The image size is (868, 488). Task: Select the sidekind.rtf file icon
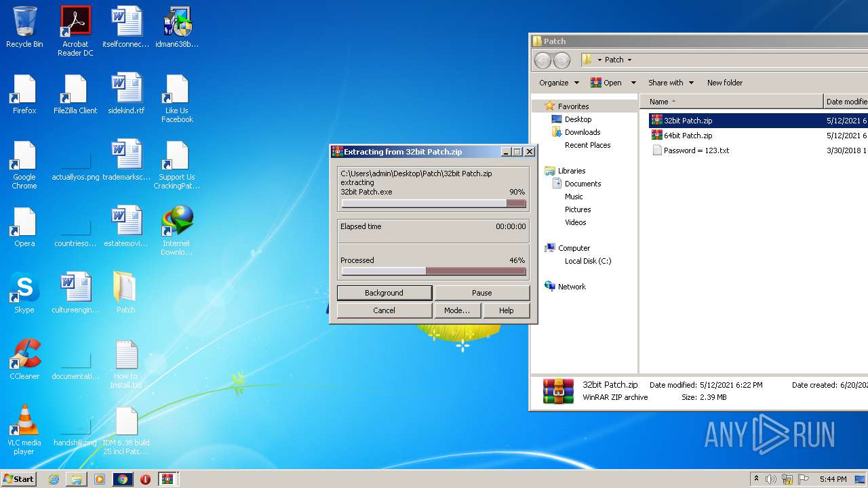coord(126,94)
